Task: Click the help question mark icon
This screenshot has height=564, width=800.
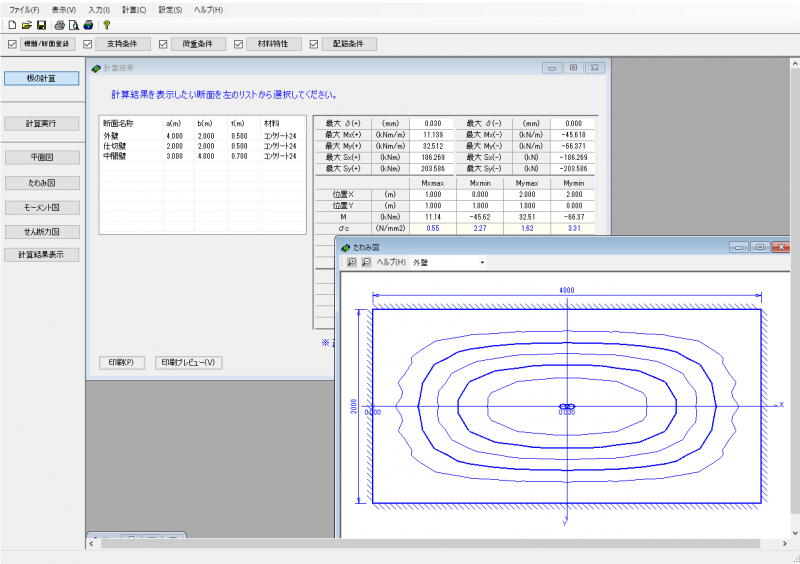Action: pos(106,24)
